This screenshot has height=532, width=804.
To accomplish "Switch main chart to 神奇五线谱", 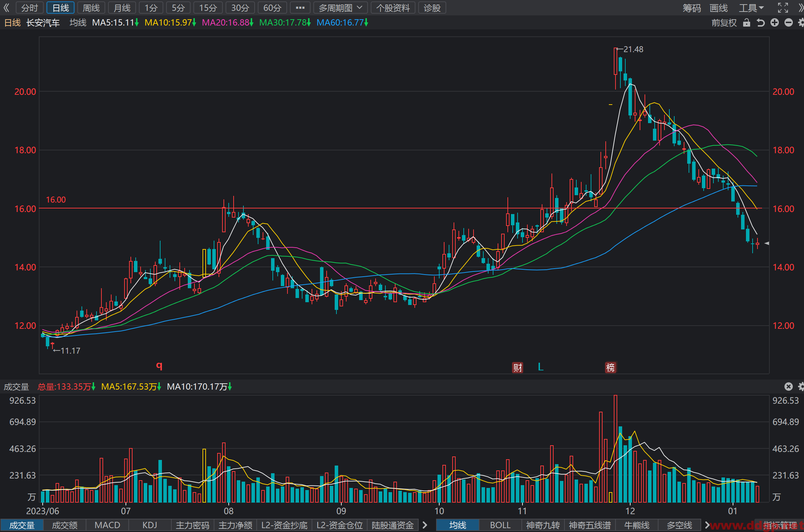I will coord(590,525).
